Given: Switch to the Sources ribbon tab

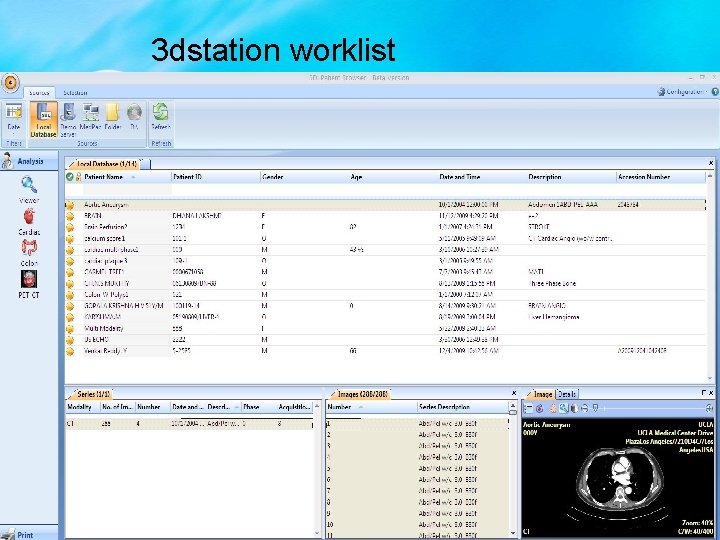Looking at the screenshot, I should pos(39,92).
